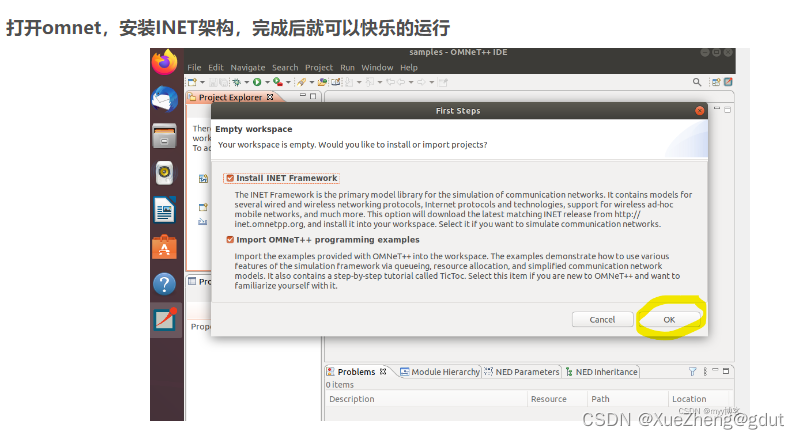The height and width of the screenshot is (439, 799).
Task: Click the '0 items' status text
Action: pyautogui.click(x=340, y=385)
